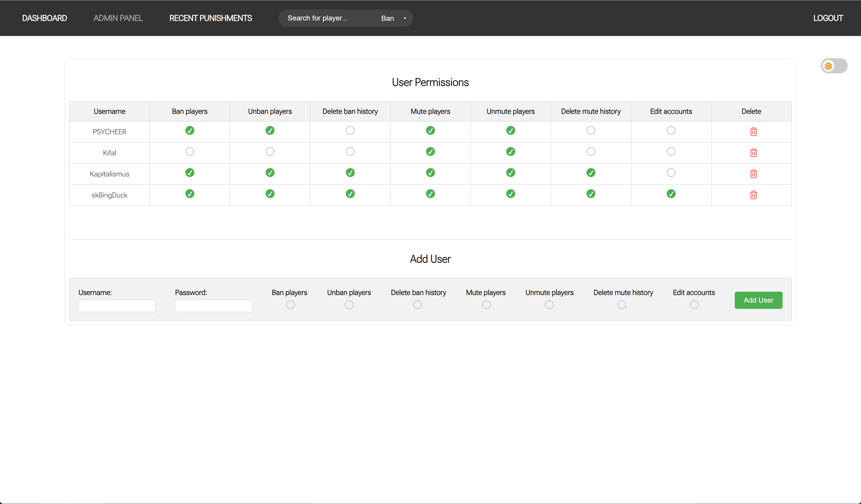Grant Ban players permission to Kifal

tap(190, 151)
